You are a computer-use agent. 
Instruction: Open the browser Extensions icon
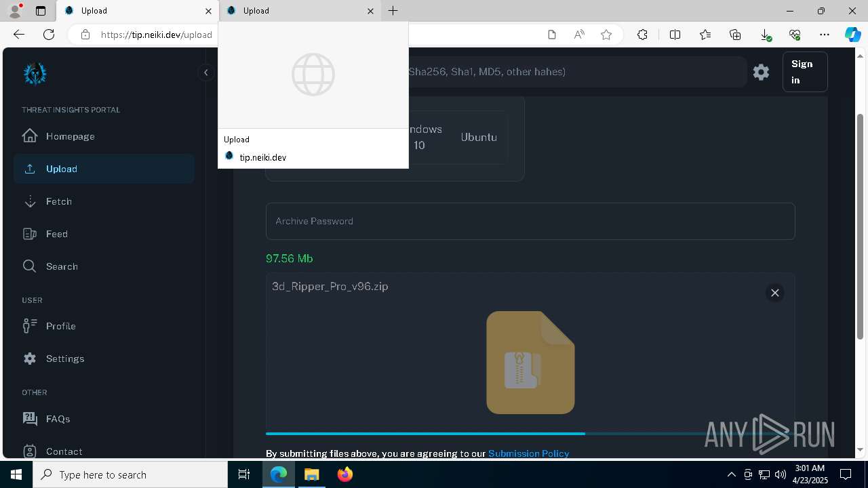click(x=642, y=35)
